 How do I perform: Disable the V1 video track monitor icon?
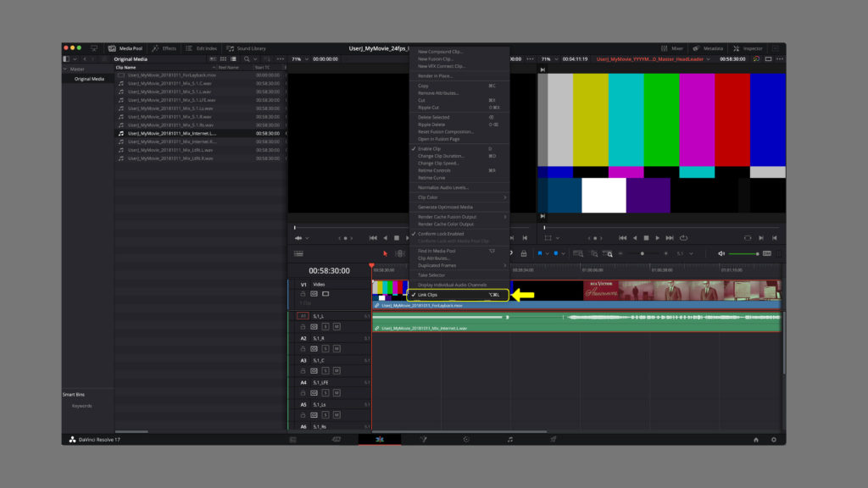[x=325, y=294]
